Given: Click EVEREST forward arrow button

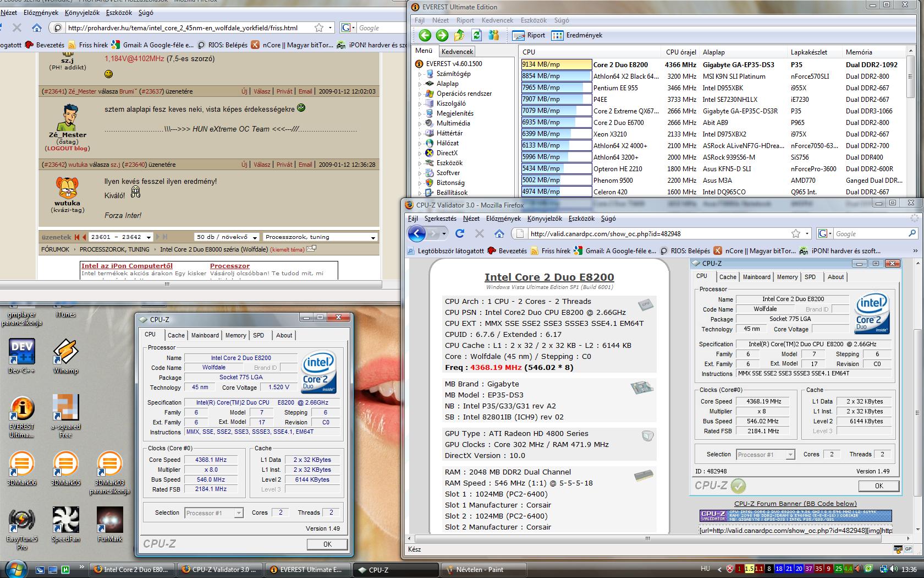Looking at the screenshot, I should [x=442, y=35].
